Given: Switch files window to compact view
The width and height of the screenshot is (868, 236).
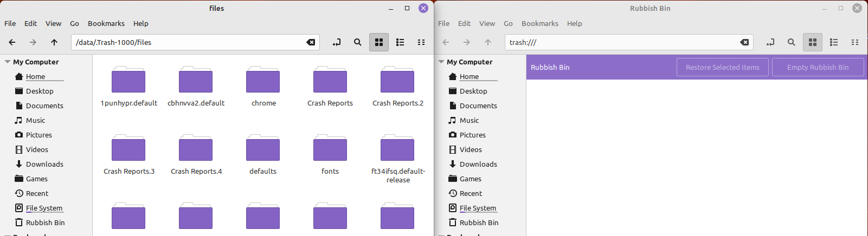Looking at the screenshot, I should 421,42.
